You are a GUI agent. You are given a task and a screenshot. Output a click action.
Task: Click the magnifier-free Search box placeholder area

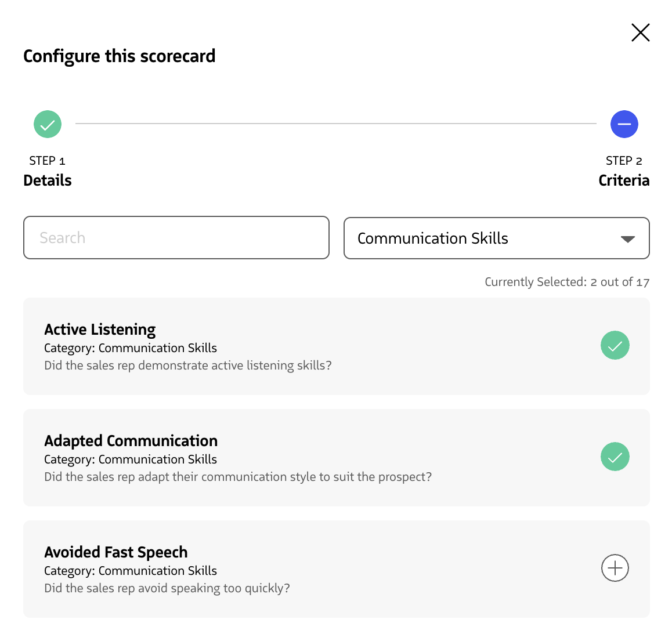click(116, 237)
